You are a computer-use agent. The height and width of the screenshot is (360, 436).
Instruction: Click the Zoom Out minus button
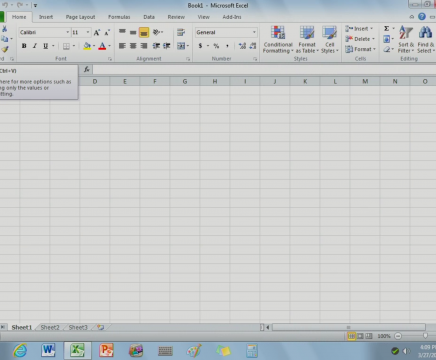[398, 336]
